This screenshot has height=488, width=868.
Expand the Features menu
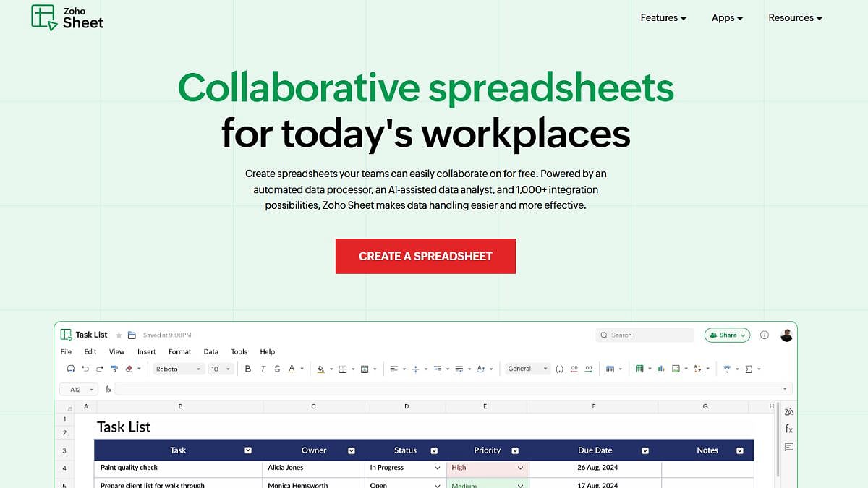pyautogui.click(x=663, y=18)
